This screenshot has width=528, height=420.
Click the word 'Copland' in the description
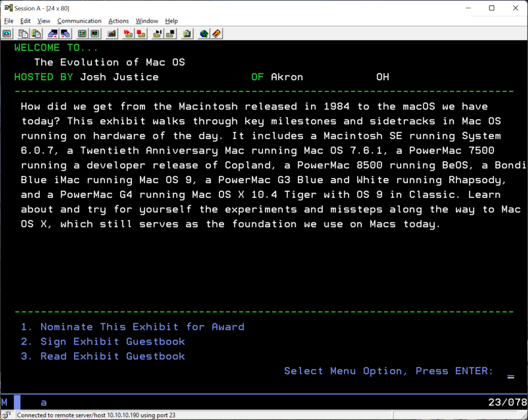click(248, 166)
